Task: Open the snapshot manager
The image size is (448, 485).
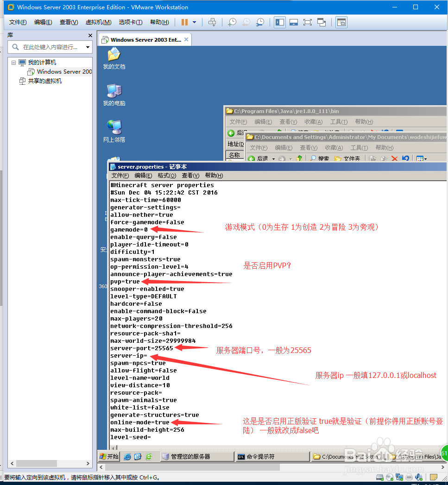Action: tap(260, 22)
